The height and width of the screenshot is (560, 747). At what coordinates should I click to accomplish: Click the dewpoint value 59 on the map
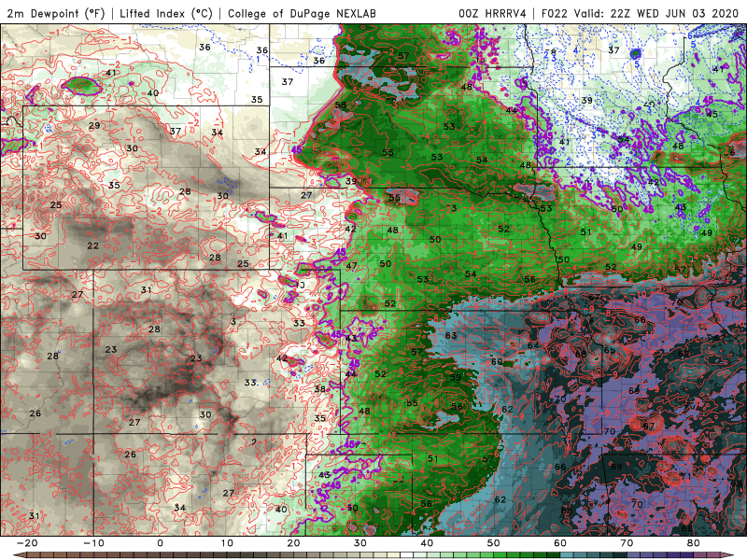pyautogui.click(x=456, y=377)
